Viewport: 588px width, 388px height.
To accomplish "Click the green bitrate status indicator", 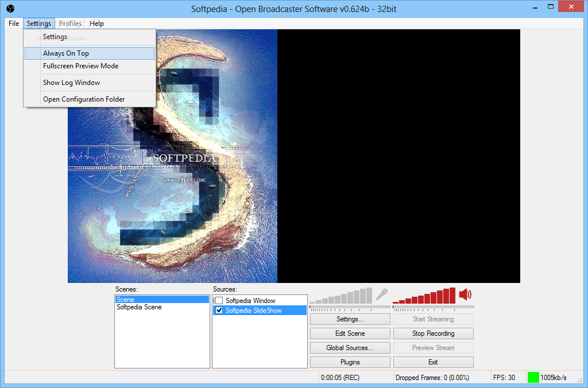I will 533,378.
